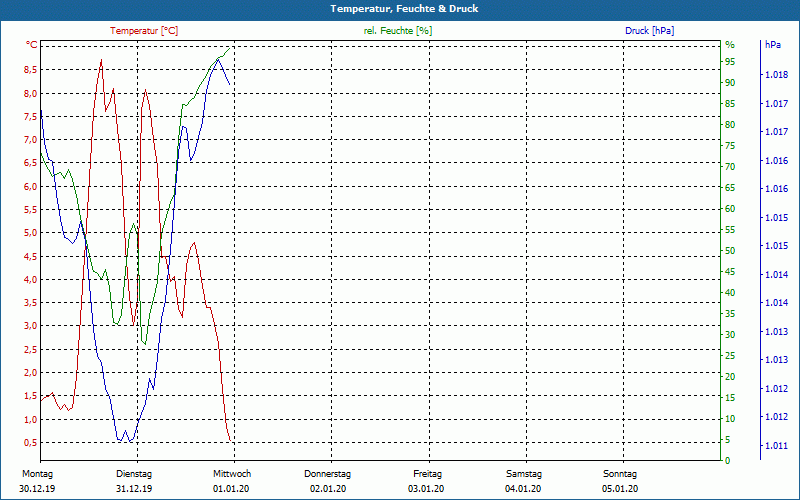Viewport: 800px width, 500px height.
Task: Click the green '50' humidity tick value
Action: coord(730,251)
